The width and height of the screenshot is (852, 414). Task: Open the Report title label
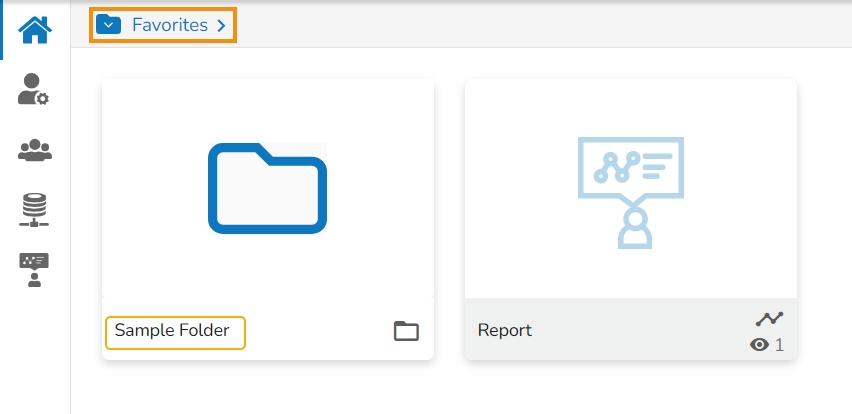pos(505,330)
